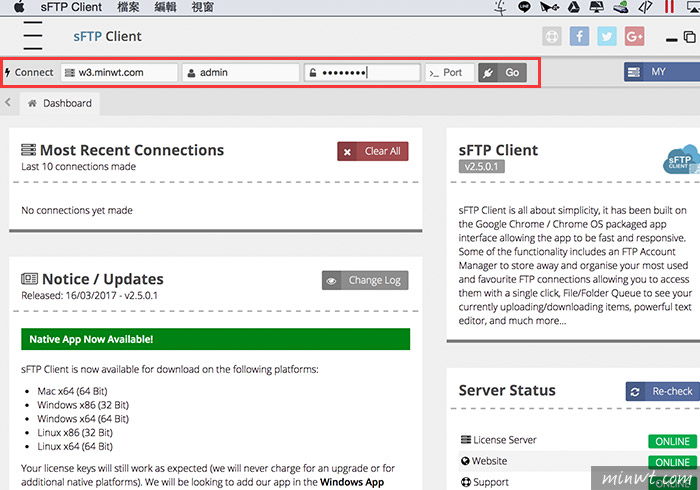
Task: Open the Google+ share icon
Action: click(634, 36)
